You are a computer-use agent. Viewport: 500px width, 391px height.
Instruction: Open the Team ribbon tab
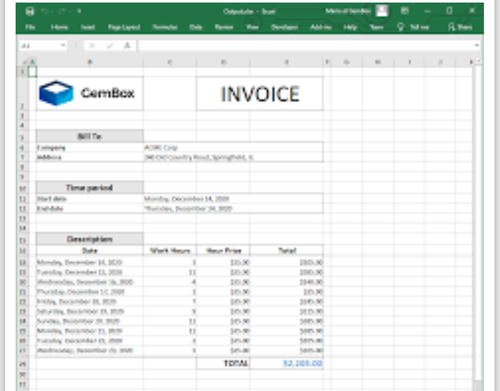click(x=376, y=27)
